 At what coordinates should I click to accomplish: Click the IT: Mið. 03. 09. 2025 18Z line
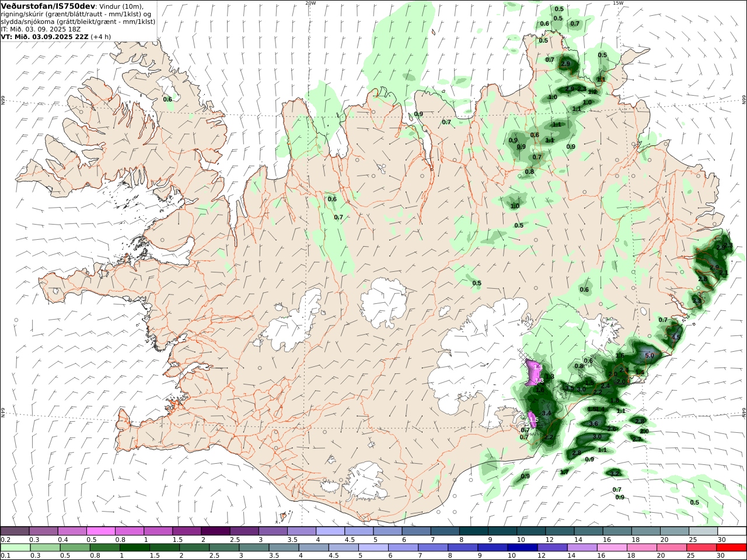click(x=41, y=29)
